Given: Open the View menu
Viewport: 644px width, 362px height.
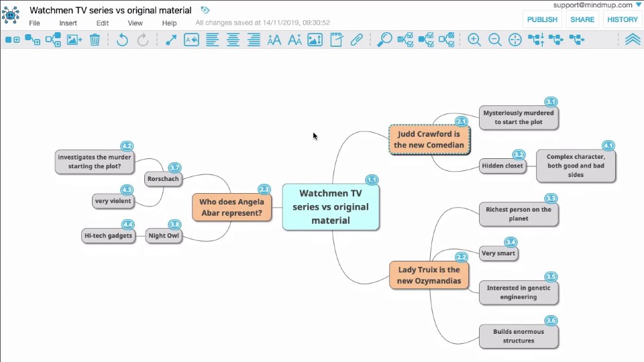Looking at the screenshot, I should click(x=136, y=23).
